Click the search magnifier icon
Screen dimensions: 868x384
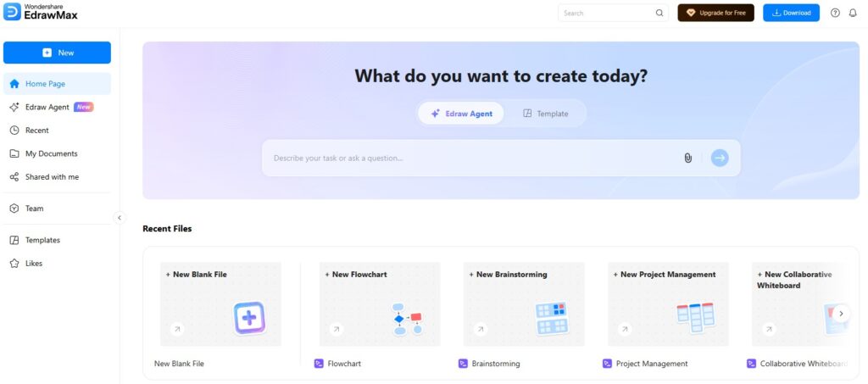[659, 13]
